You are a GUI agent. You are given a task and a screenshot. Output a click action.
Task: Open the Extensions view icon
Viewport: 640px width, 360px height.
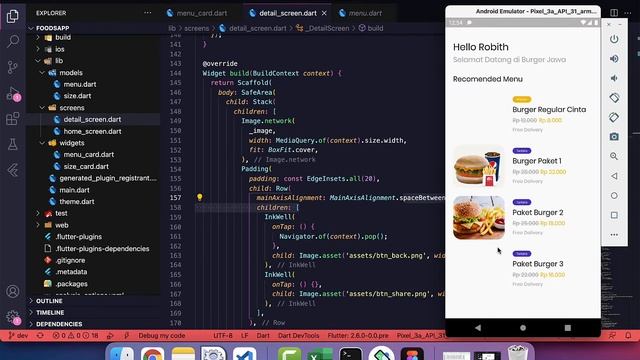coord(13,118)
